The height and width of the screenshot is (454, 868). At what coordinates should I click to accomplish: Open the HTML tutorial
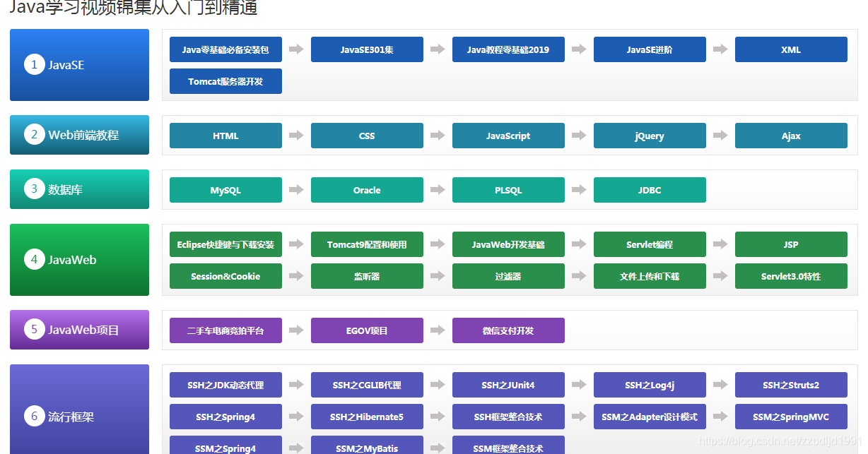coord(225,136)
